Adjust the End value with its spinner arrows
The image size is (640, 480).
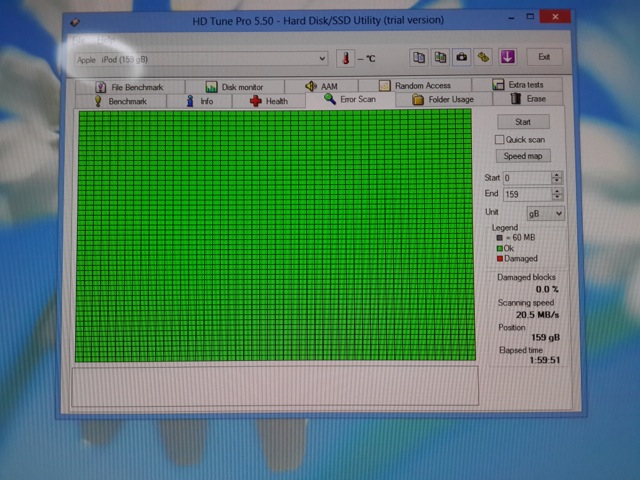coord(556,194)
